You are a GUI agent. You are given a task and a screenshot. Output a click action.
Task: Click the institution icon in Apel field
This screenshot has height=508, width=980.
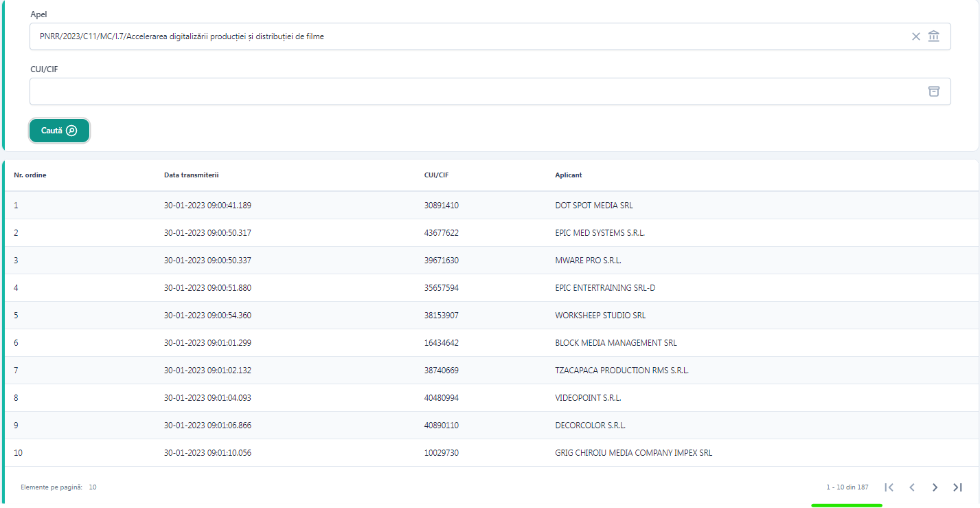[933, 36]
